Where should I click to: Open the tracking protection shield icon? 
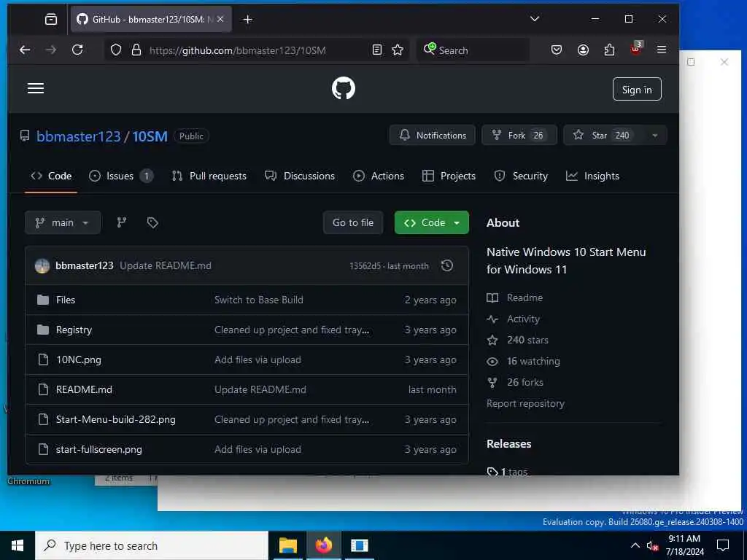pos(116,50)
